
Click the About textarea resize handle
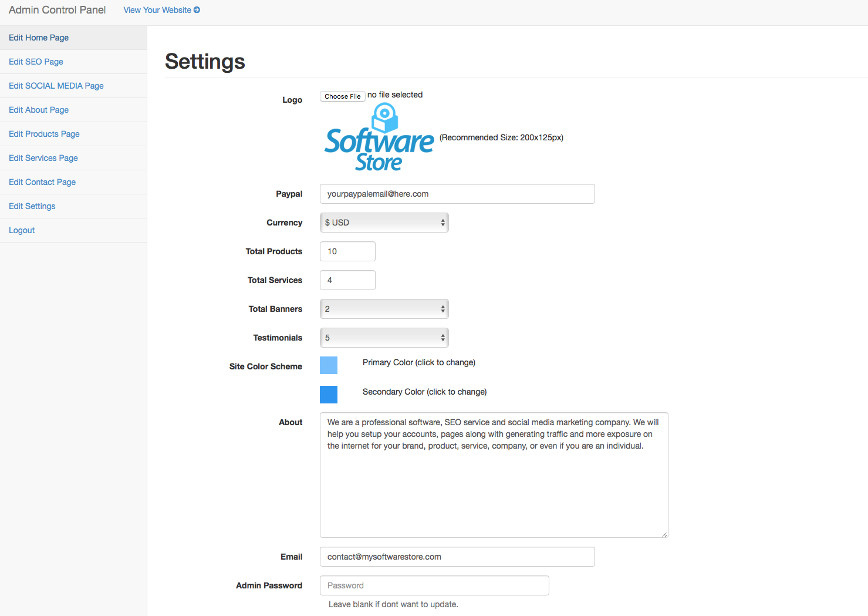(x=664, y=534)
